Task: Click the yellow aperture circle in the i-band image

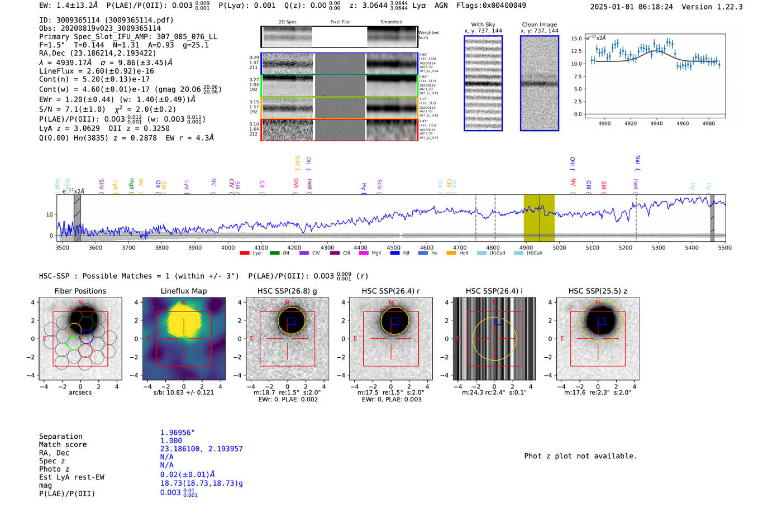Action: pyautogui.click(x=494, y=339)
